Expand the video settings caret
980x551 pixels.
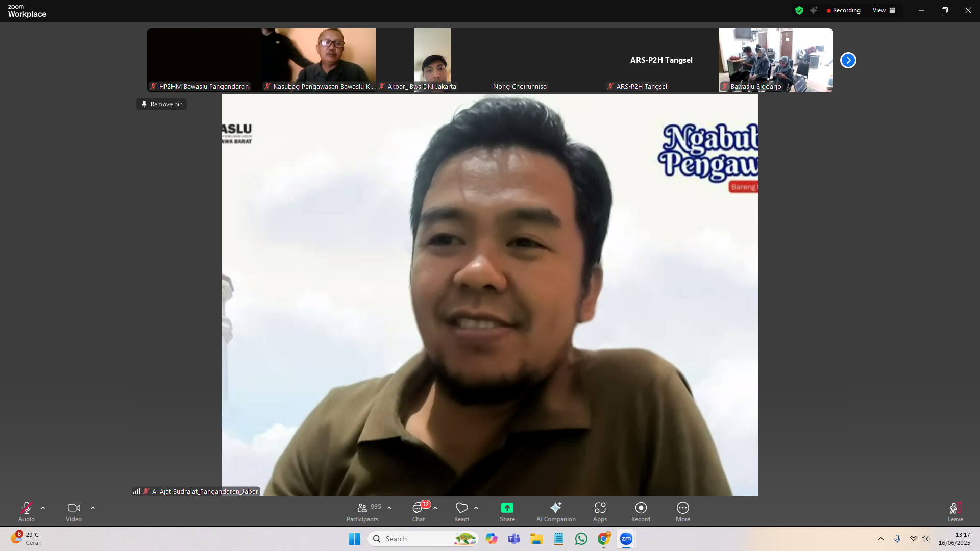tap(93, 508)
